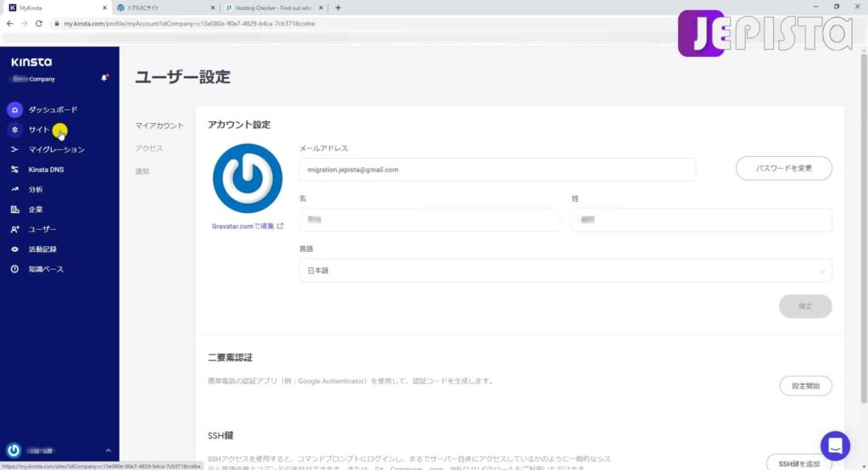
Task: Click the パスワードを変更 button
Action: point(783,168)
